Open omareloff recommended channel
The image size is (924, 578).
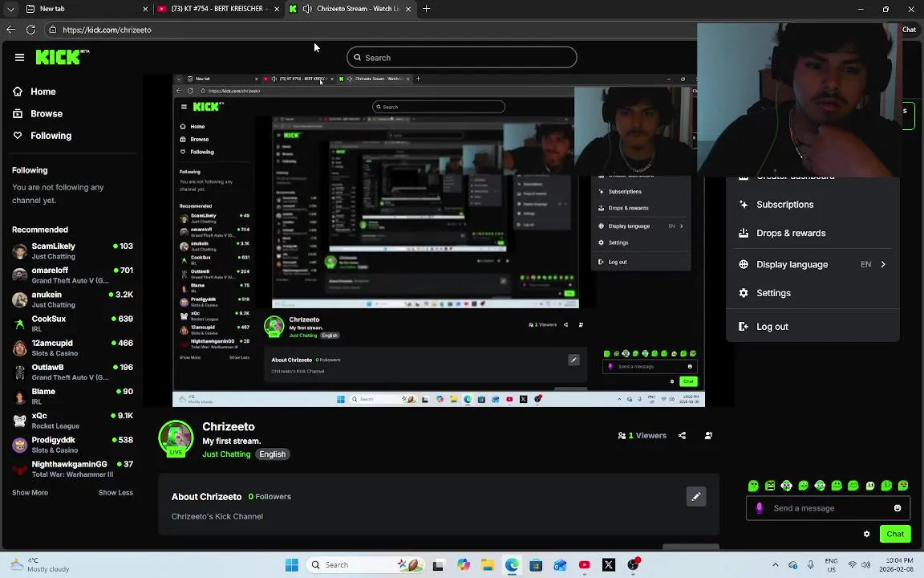click(x=72, y=275)
